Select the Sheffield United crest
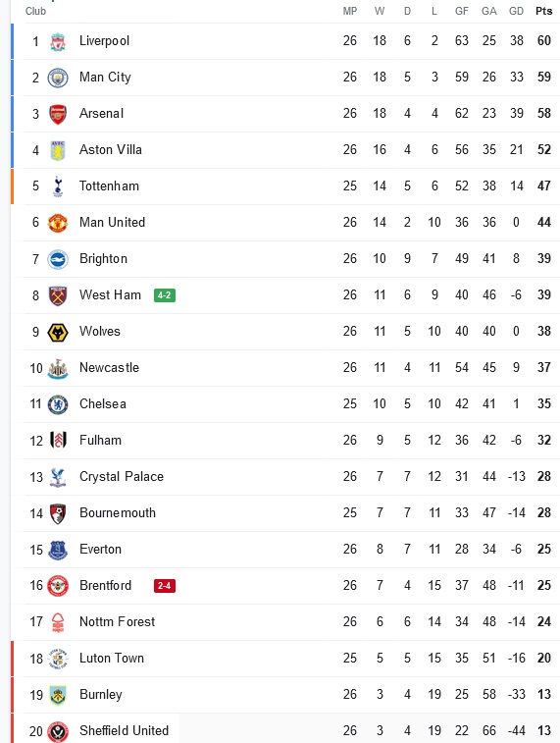 tap(58, 731)
